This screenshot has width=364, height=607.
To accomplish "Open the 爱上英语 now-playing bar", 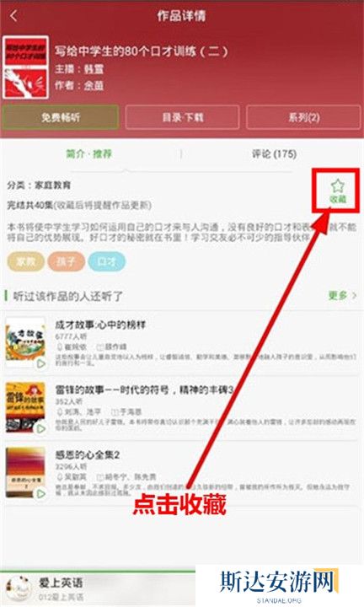I will click(98, 588).
